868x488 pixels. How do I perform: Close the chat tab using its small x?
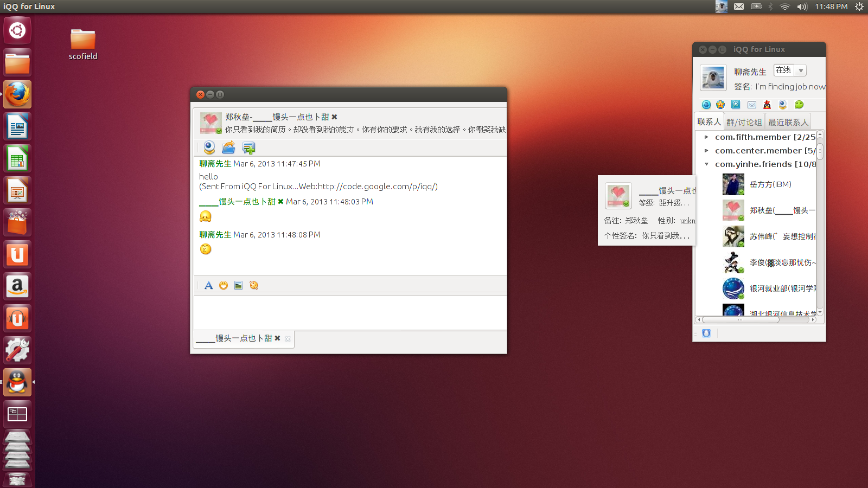coord(288,339)
